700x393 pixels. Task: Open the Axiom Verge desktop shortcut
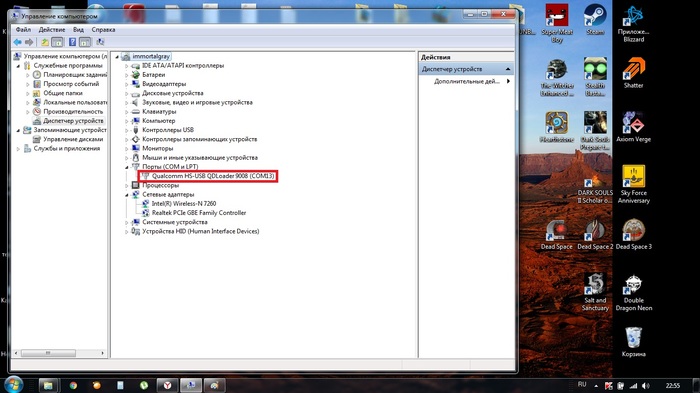pyautogui.click(x=633, y=127)
